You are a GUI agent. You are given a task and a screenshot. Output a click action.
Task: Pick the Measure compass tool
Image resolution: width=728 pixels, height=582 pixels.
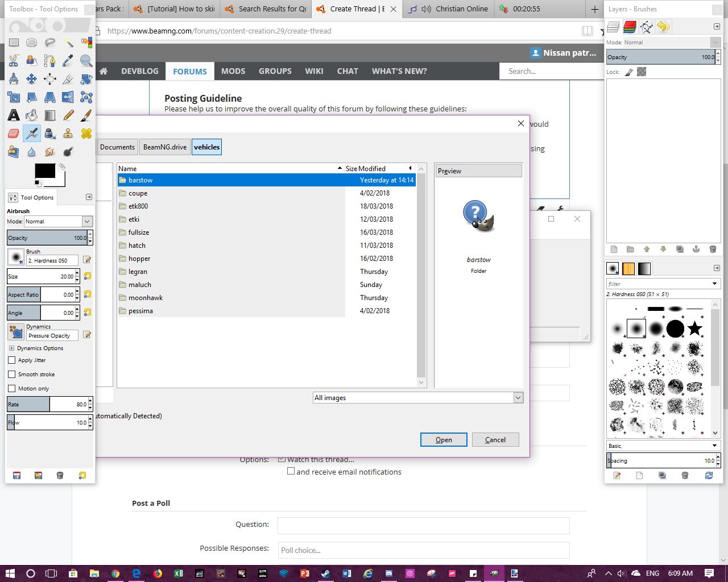(x=14, y=79)
